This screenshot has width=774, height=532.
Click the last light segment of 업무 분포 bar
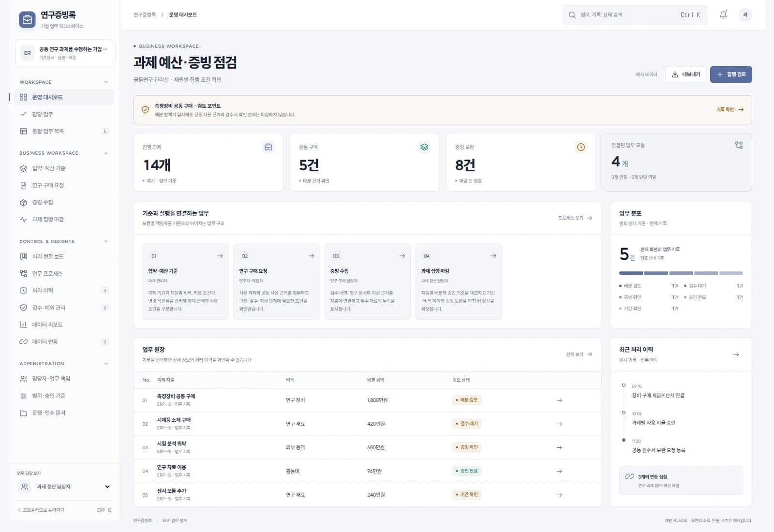click(731, 273)
